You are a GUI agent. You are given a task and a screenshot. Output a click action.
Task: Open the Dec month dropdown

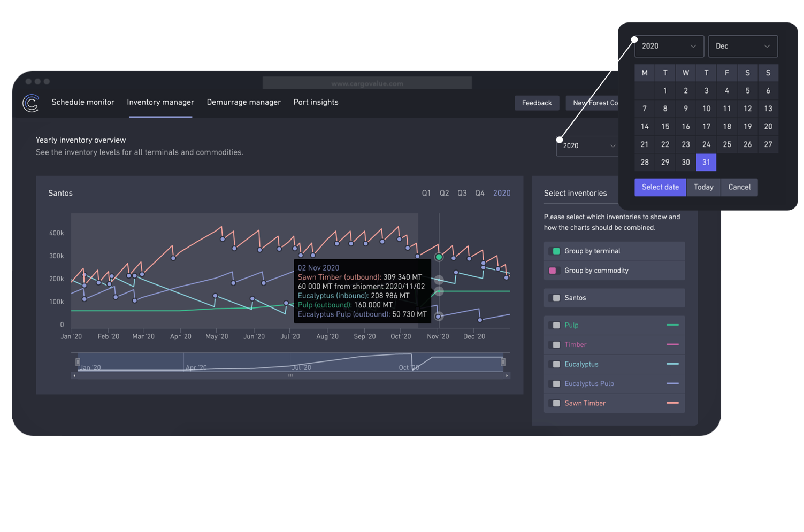tap(742, 46)
